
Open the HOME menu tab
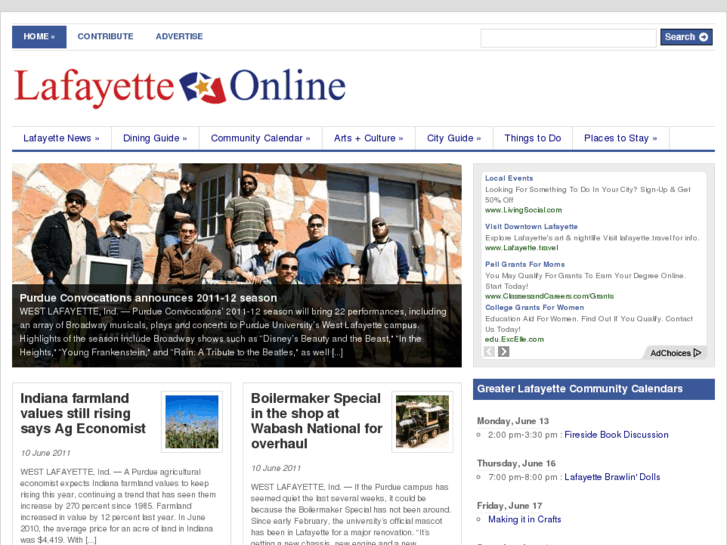point(39,37)
